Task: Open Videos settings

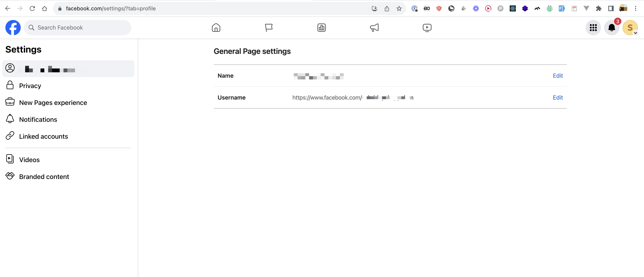Action: click(29, 160)
